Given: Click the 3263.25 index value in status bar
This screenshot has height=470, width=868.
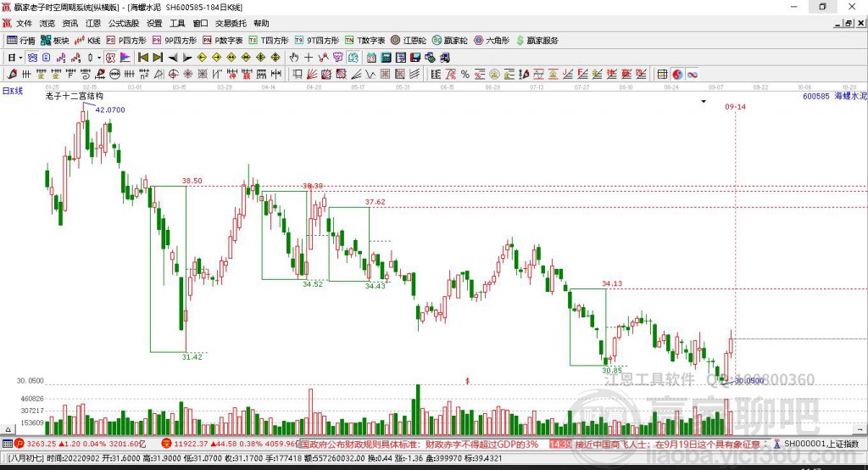Looking at the screenshot, I should tap(41, 444).
